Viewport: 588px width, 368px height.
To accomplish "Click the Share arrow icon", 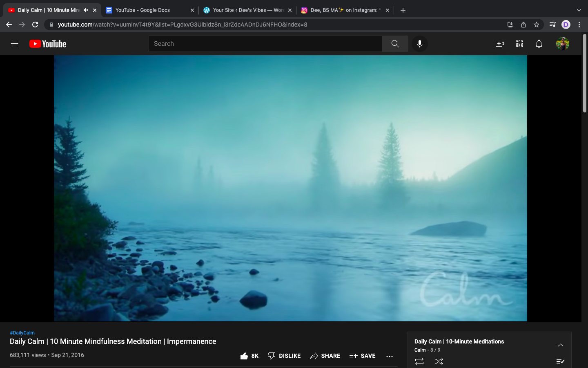I will (314, 356).
